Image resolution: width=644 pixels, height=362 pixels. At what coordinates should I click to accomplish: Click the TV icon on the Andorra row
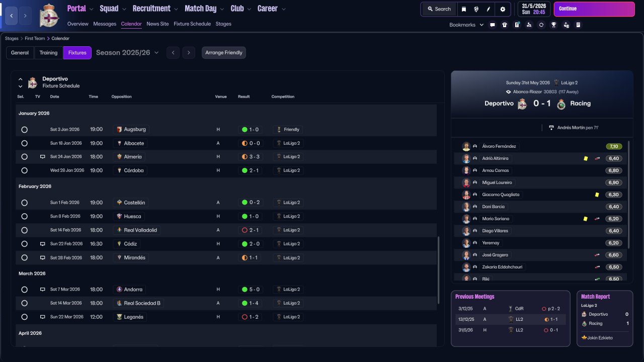[x=43, y=290]
